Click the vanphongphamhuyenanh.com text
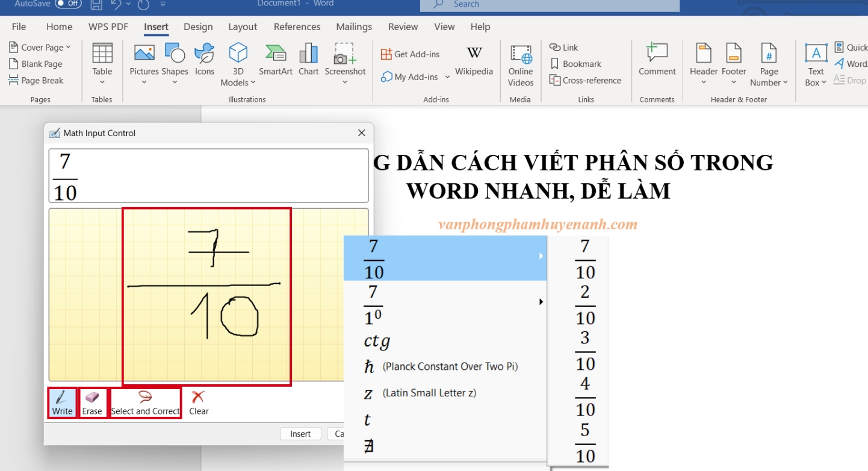Viewport: 868px width, 471px height. pyautogui.click(x=538, y=225)
